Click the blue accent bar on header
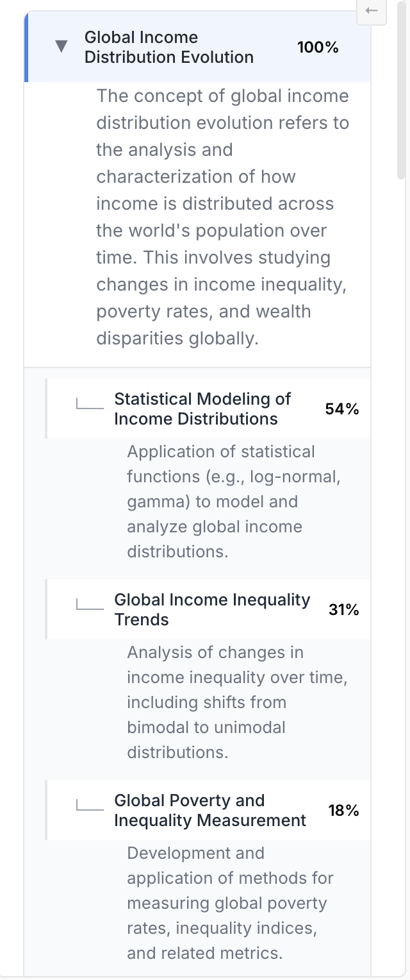410x980 pixels. (26, 47)
